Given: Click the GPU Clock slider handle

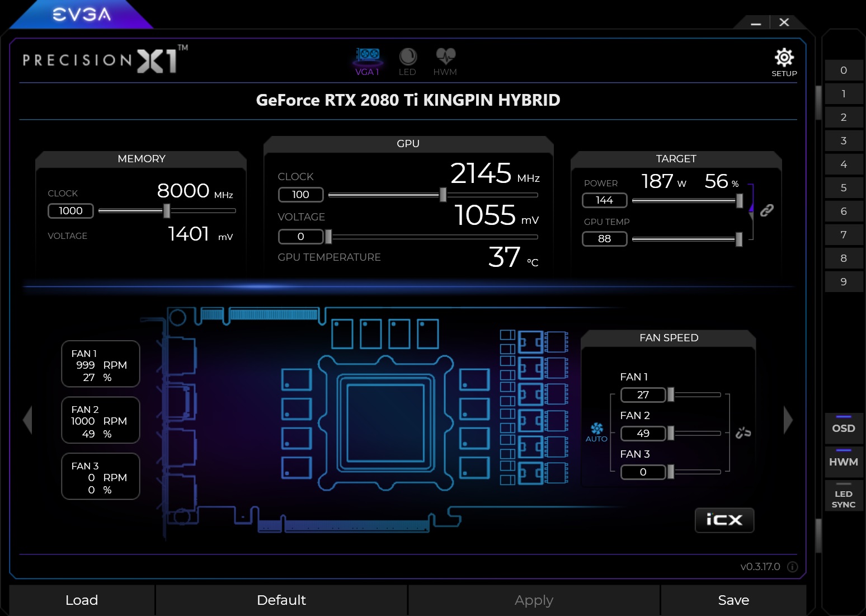Looking at the screenshot, I should coord(443,195).
